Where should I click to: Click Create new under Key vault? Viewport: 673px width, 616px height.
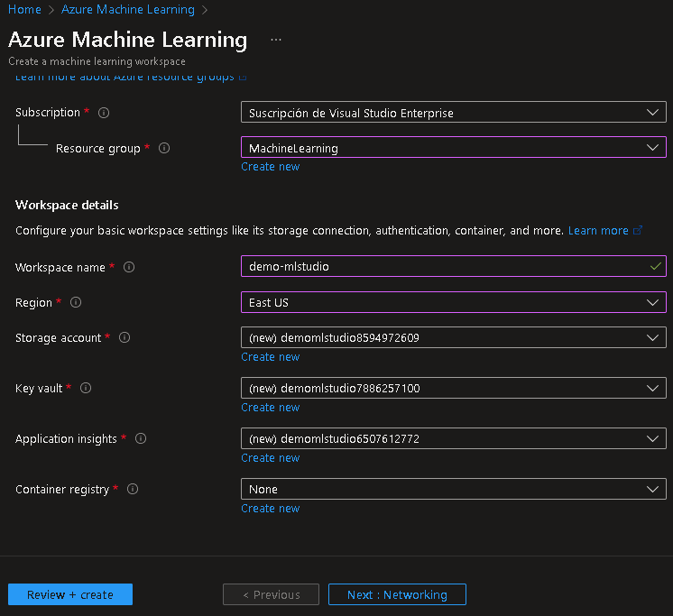pyautogui.click(x=271, y=408)
